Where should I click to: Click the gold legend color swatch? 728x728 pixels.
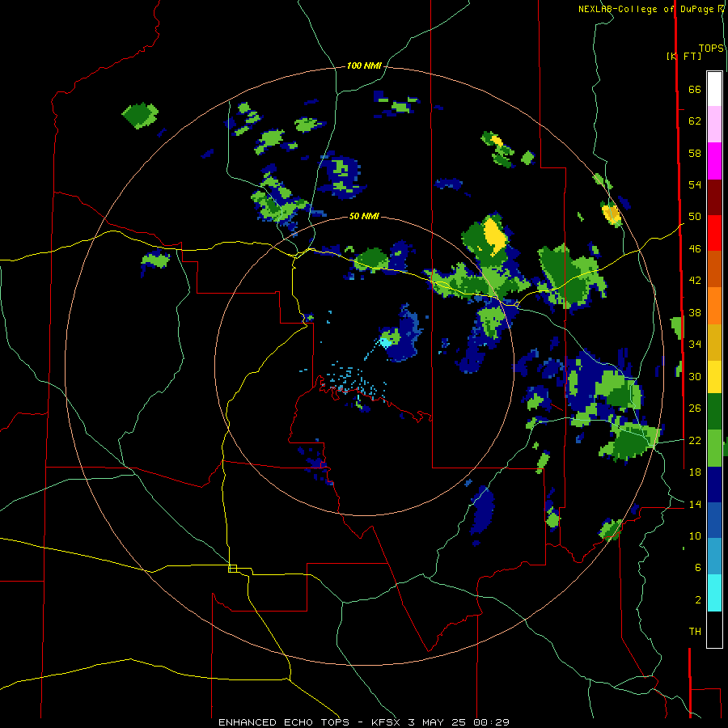pos(714,342)
